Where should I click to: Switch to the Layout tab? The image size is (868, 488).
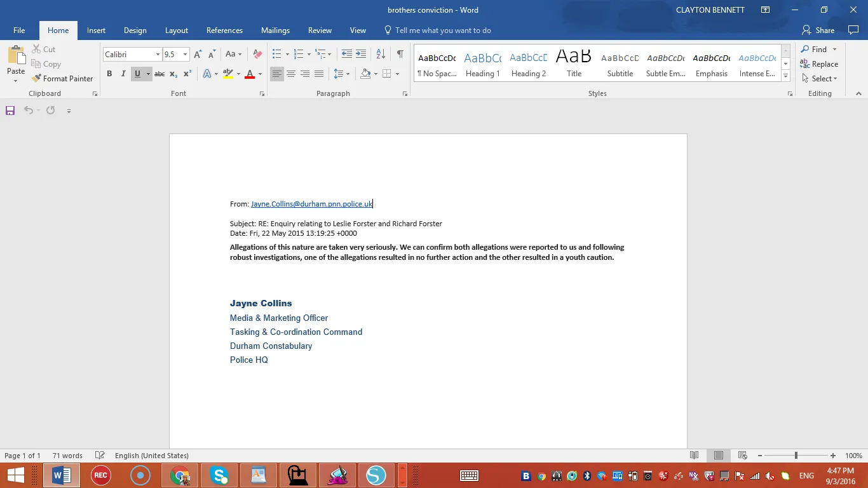177,30
